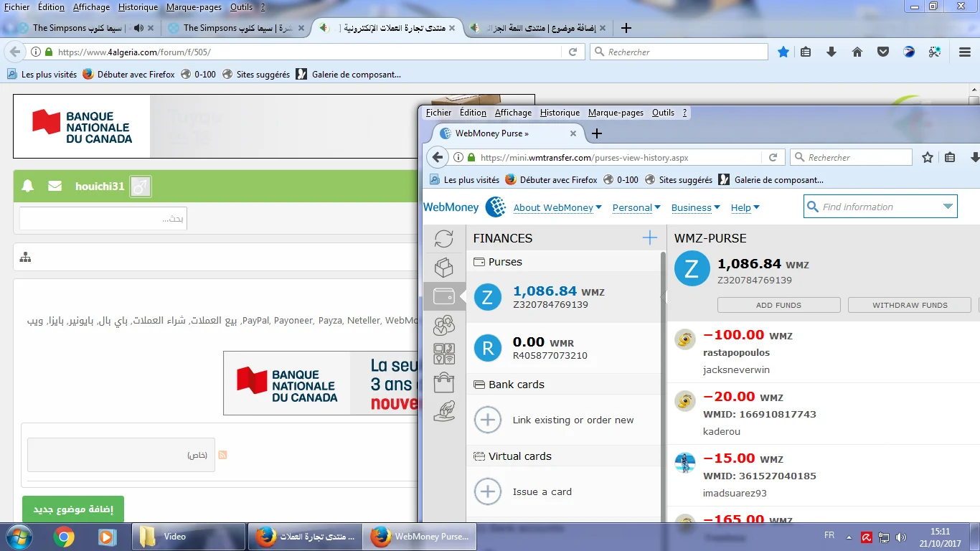Click the orange RSS feed icon
980x551 pixels.
point(222,455)
